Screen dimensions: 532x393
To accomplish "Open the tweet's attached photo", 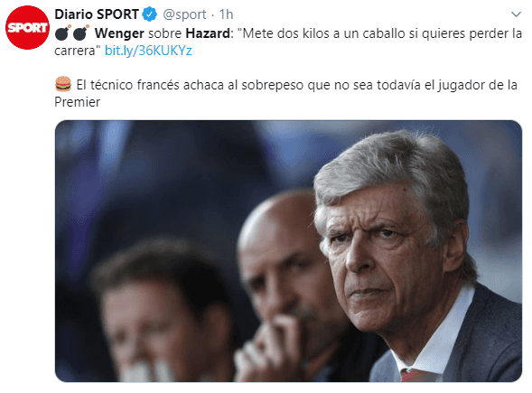I will pos(288,251).
